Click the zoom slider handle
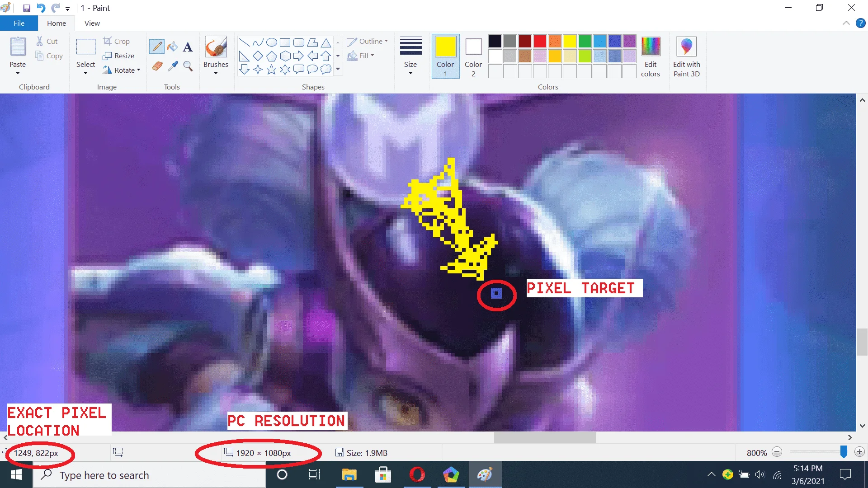This screenshot has width=868, height=488. click(x=844, y=452)
